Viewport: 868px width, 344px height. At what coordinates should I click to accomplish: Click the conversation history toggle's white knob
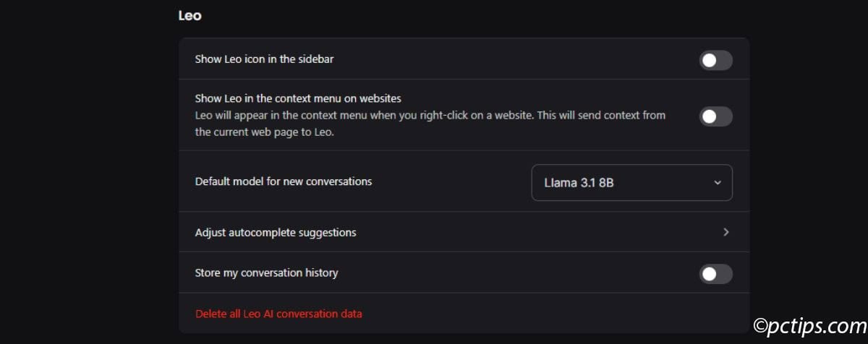coord(709,274)
